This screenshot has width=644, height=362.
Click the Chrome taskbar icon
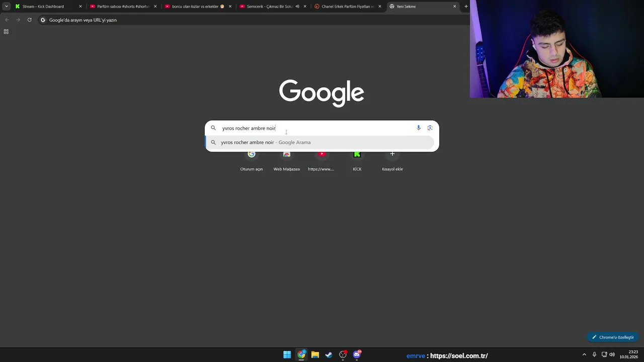tap(301, 354)
